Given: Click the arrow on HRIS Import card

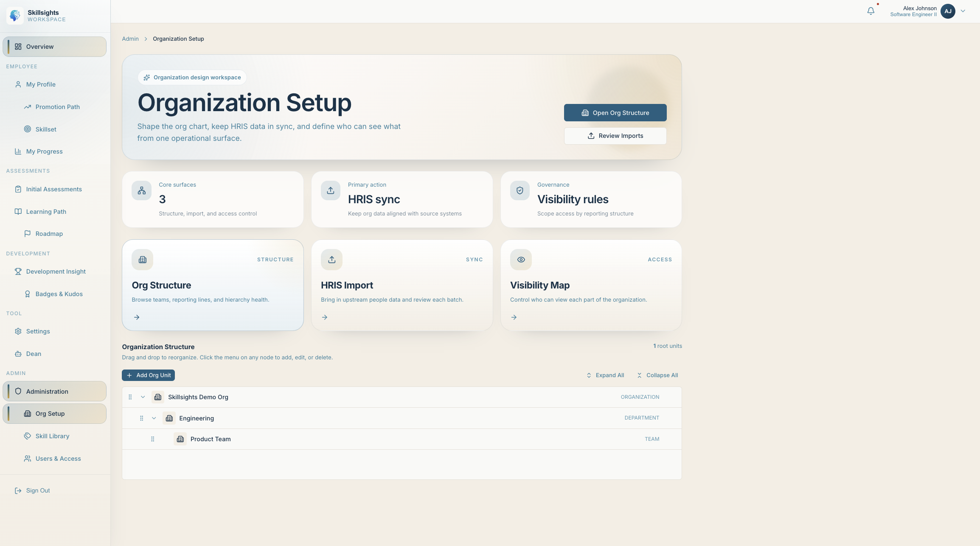Looking at the screenshot, I should coord(325,317).
